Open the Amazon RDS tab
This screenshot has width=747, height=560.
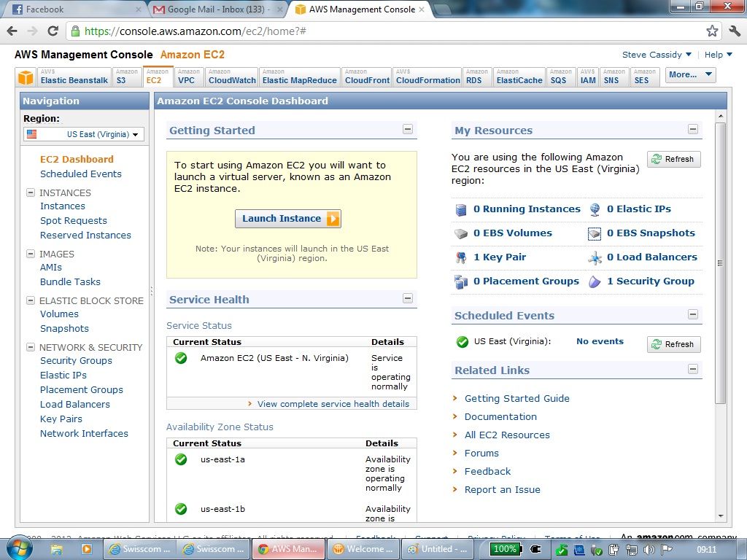[477, 77]
